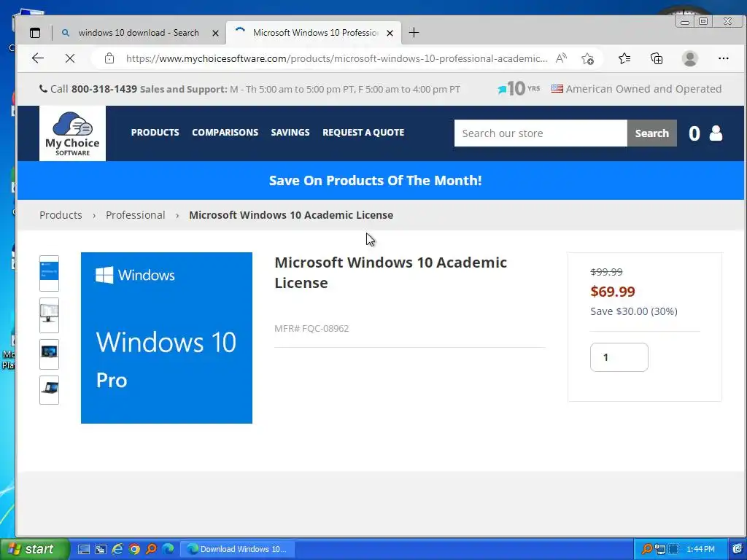This screenshot has width=747, height=560.
Task: Click the store Search button
Action: pos(651,133)
